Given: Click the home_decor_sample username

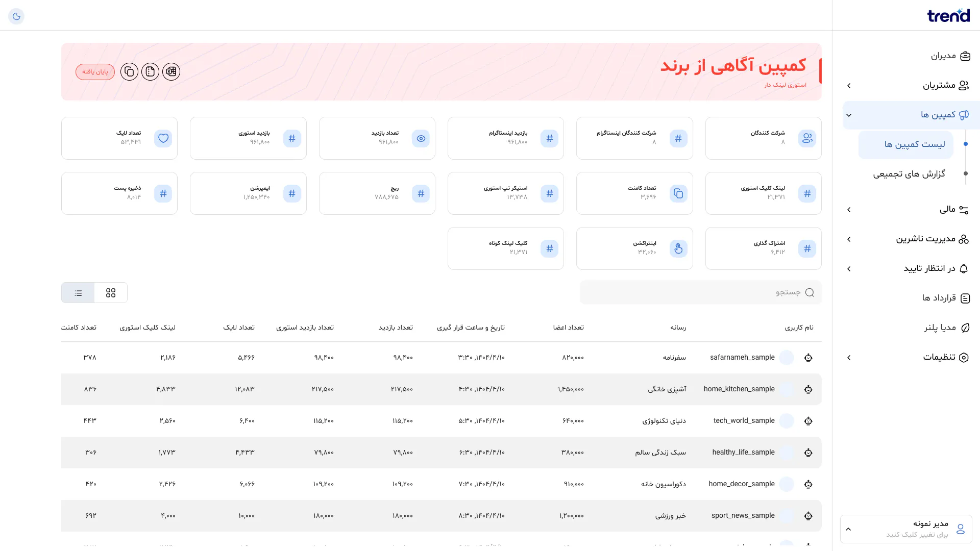Looking at the screenshot, I should pyautogui.click(x=742, y=484).
